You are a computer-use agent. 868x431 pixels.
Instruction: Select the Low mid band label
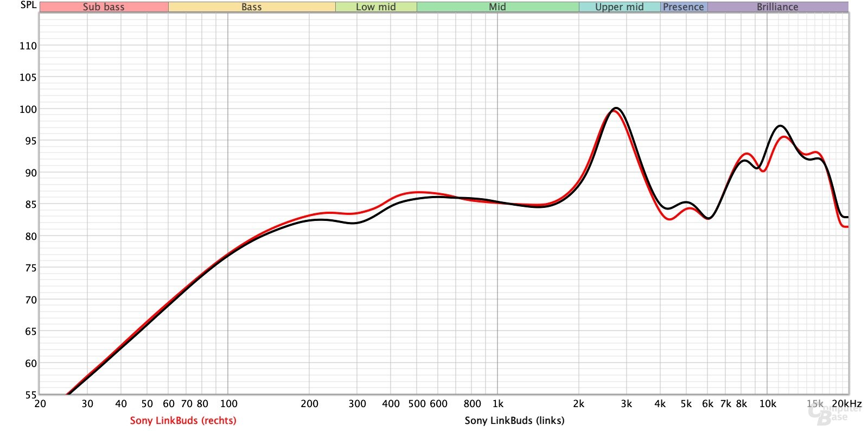[376, 7]
